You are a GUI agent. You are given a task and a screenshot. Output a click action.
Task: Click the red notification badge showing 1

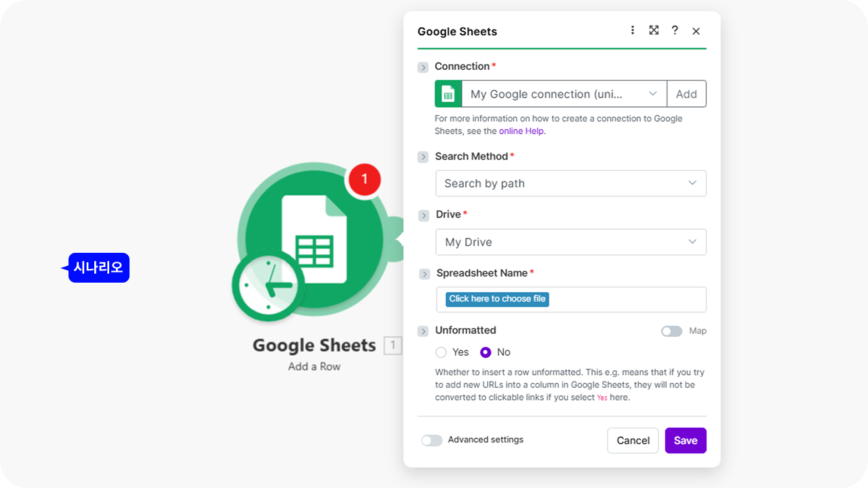pyautogui.click(x=364, y=179)
